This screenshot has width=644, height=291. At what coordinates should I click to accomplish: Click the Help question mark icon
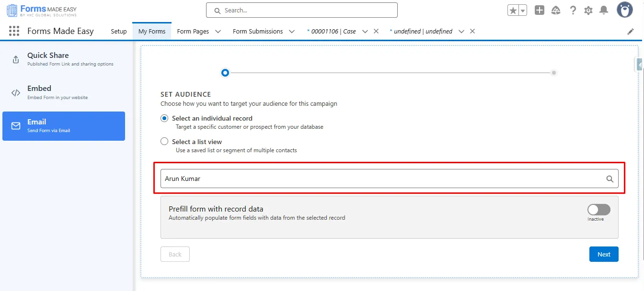coord(573,10)
